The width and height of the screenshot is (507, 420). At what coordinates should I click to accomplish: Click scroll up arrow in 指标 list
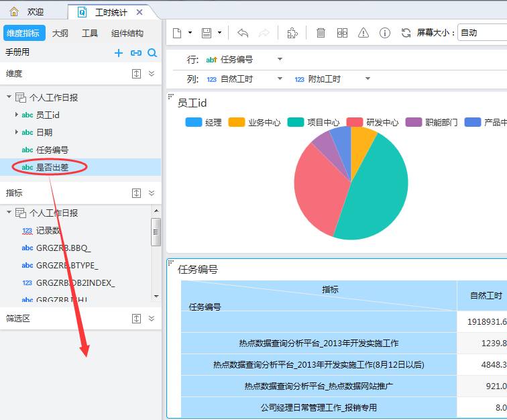tap(156, 211)
